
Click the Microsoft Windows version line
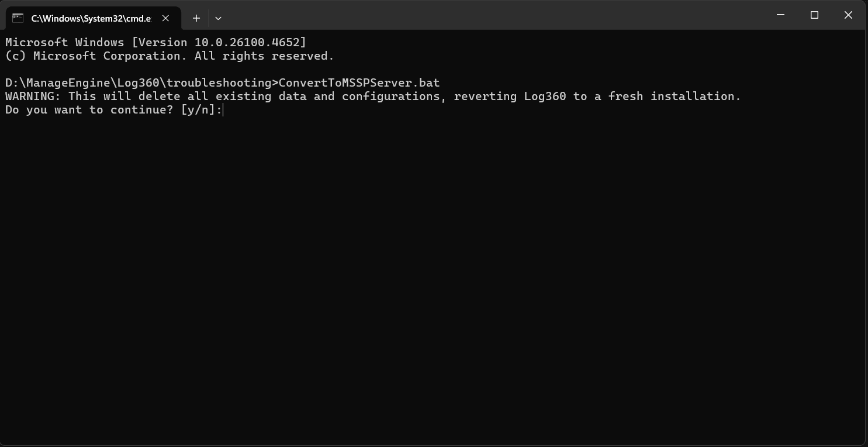tap(155, 42)
